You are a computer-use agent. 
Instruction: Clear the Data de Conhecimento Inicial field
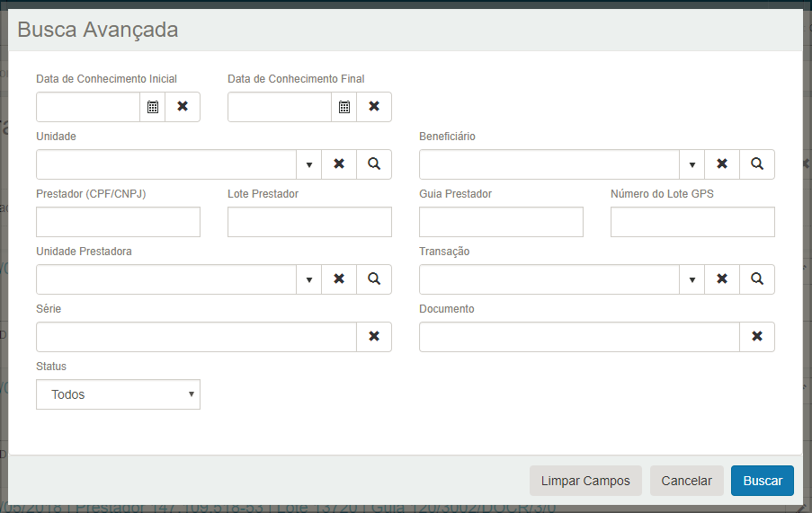(x=183, y=107)
